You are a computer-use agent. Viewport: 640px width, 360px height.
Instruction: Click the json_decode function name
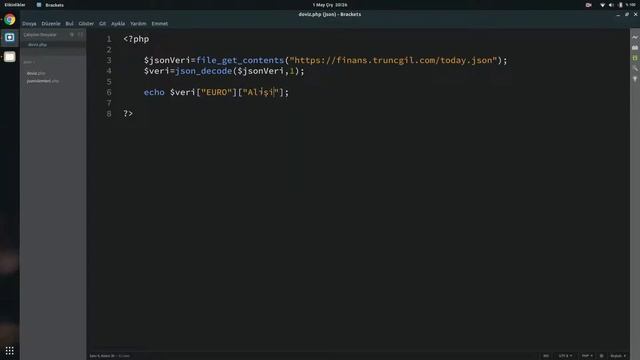tap(204, 71)
